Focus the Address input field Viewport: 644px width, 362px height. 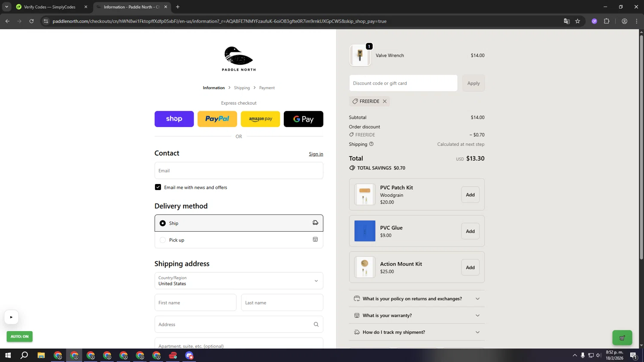239,324
